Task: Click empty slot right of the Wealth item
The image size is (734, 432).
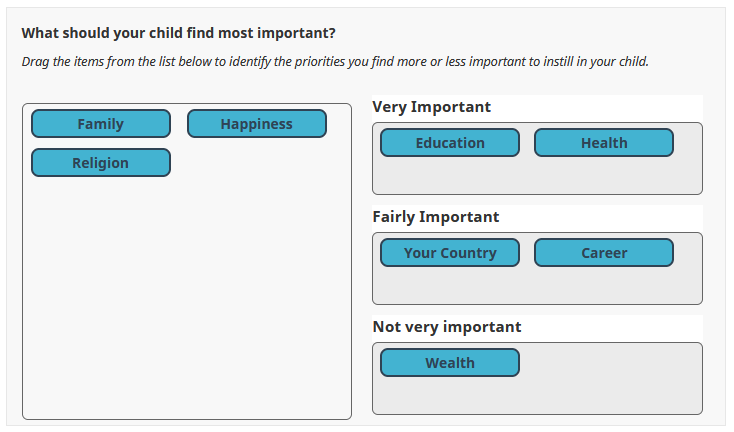Action: [x=604, y=363]
